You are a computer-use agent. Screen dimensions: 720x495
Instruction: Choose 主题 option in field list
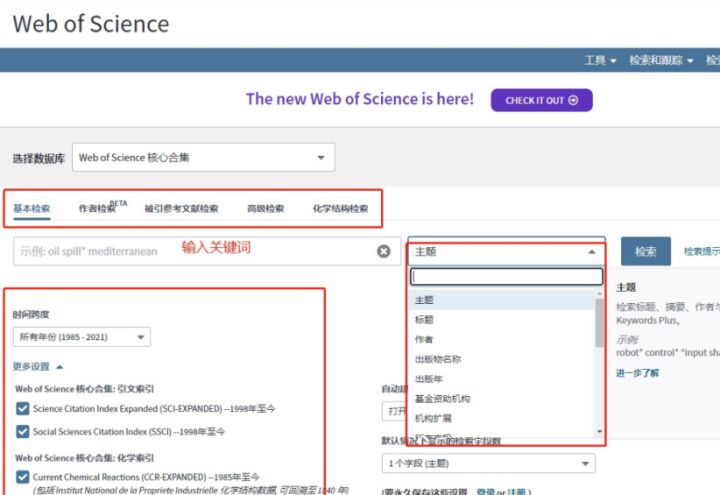pos(502,300)
